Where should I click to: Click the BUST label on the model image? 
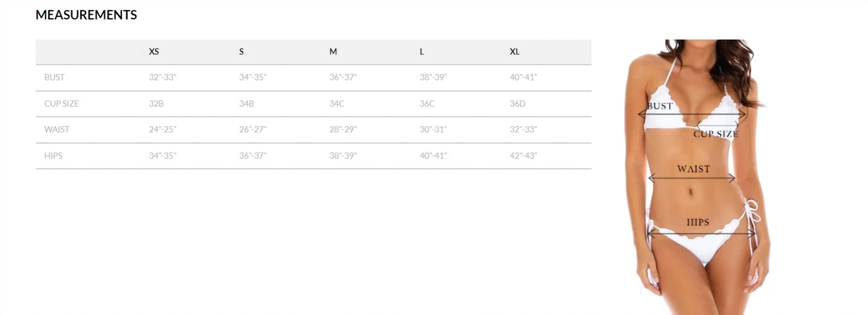[x=660, y=106]
